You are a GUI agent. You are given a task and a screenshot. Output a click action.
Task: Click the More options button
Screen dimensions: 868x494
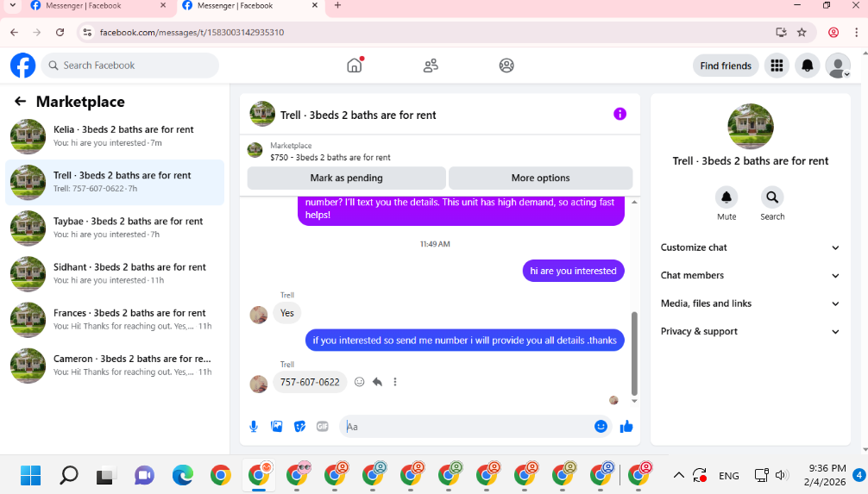click(x=540, y=178)
